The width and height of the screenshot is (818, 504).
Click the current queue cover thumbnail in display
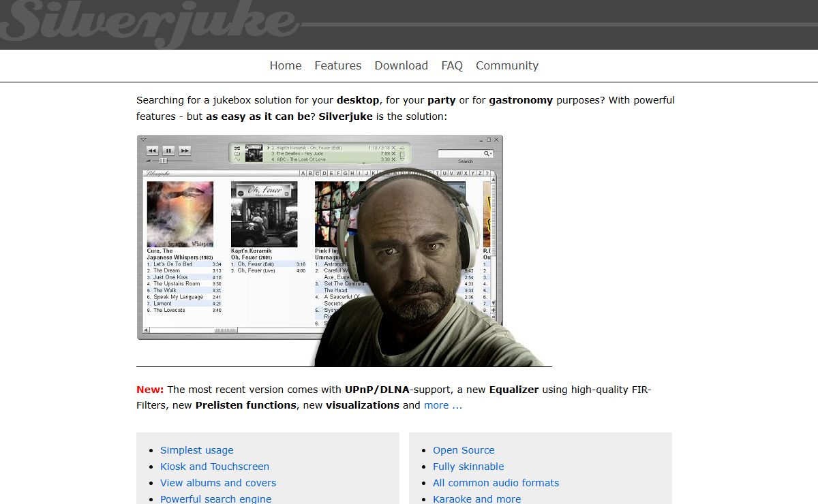click(254, 153)
